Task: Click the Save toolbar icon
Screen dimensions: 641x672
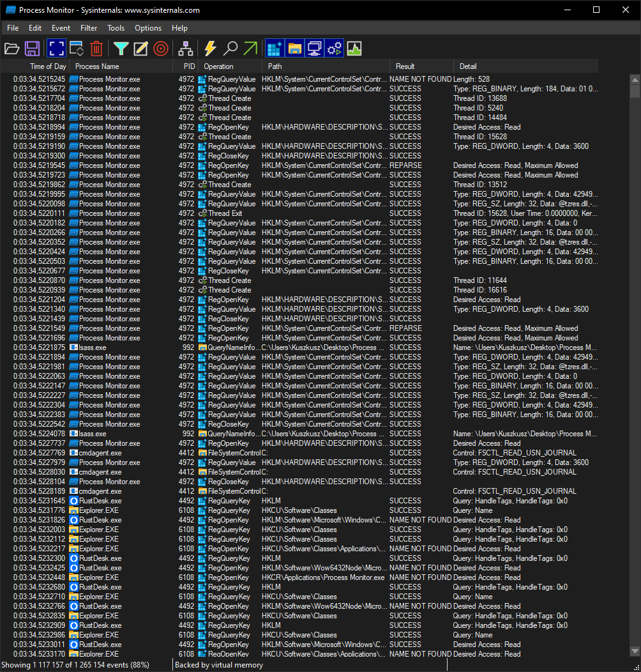Action: click(x=32, y=49)
